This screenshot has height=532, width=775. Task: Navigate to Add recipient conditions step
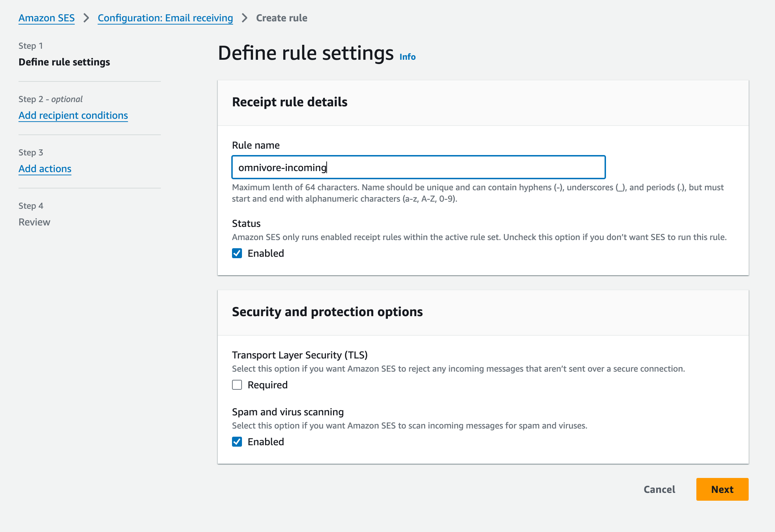pos(73,115)
